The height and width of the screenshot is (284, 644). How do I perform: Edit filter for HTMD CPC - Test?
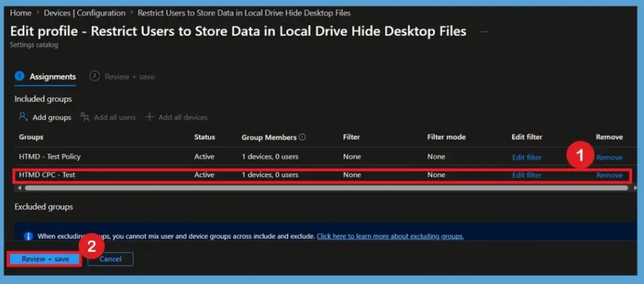[x=526, y=176]
